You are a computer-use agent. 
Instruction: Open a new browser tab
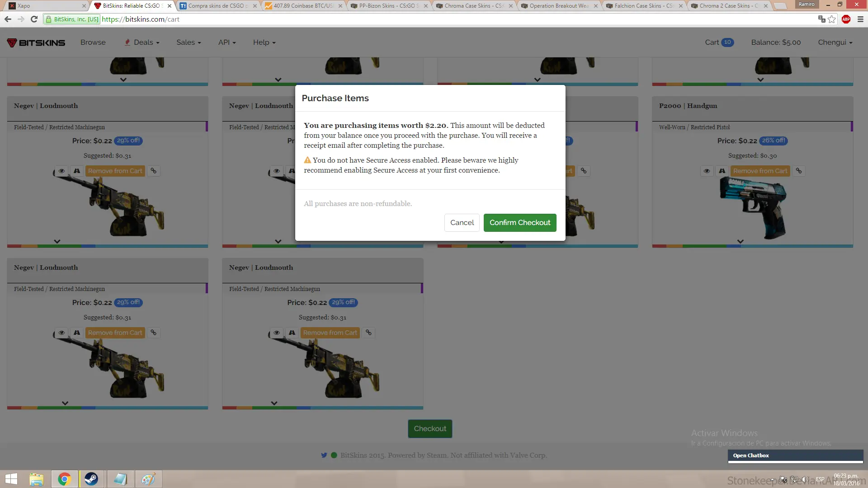[780, 6]
